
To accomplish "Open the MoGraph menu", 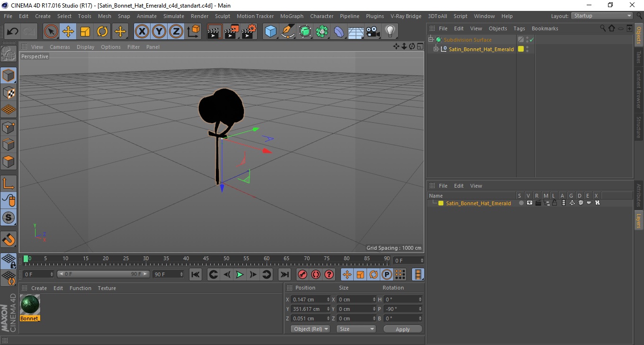I will [x=292, y=16].
